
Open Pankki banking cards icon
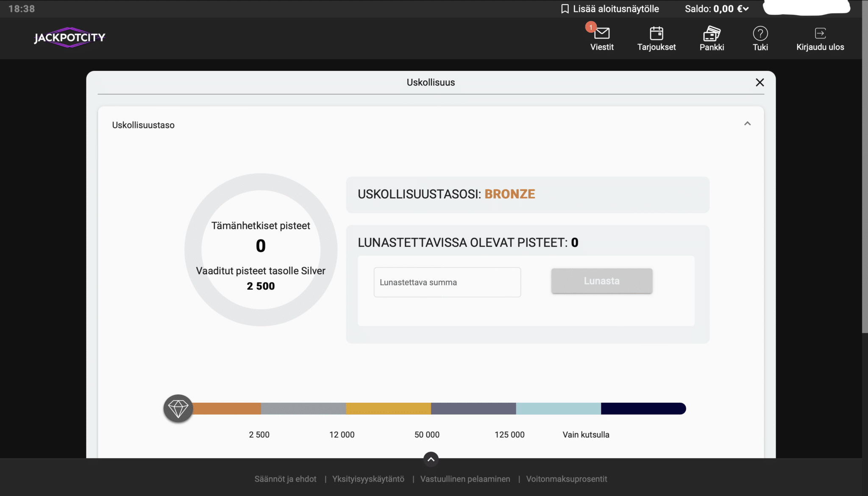click(712, 33)
